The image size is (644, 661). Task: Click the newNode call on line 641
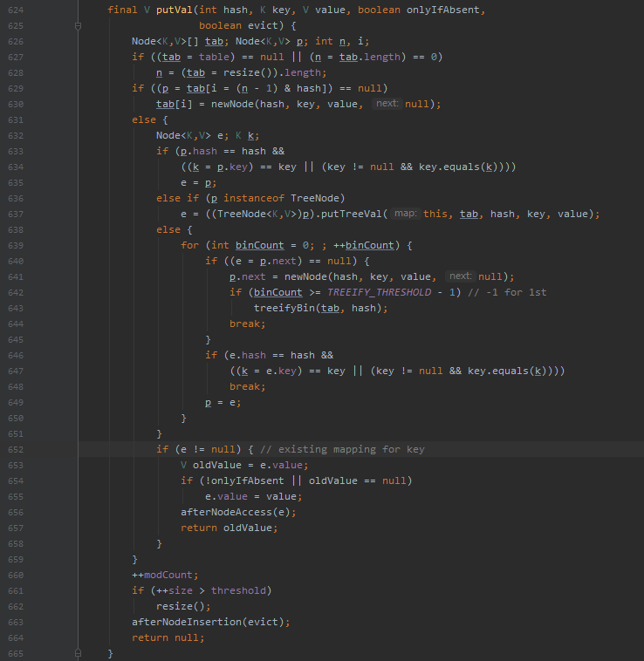[x=305, y=277]
